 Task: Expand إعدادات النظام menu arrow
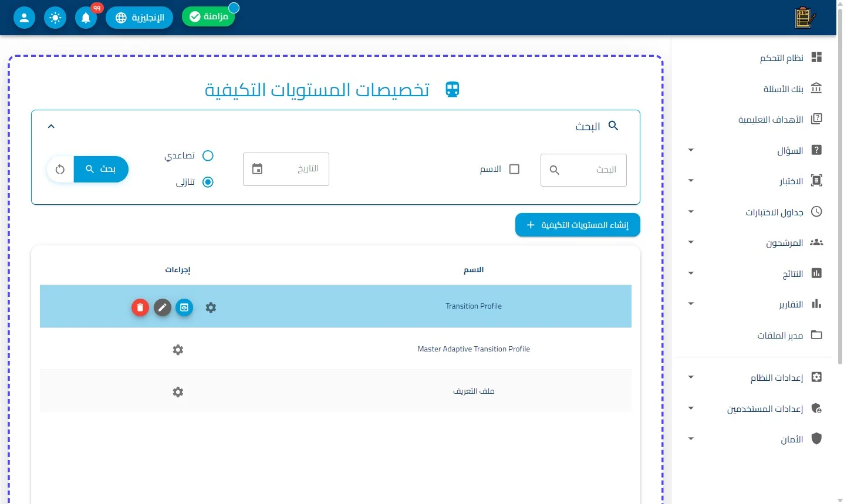coord(691,377)
